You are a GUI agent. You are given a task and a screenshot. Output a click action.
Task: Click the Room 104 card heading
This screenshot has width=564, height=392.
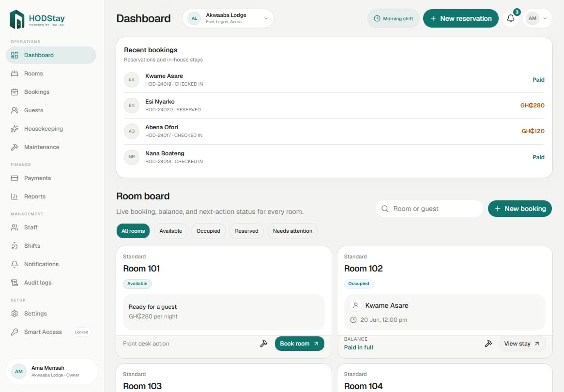pos(363,386)
